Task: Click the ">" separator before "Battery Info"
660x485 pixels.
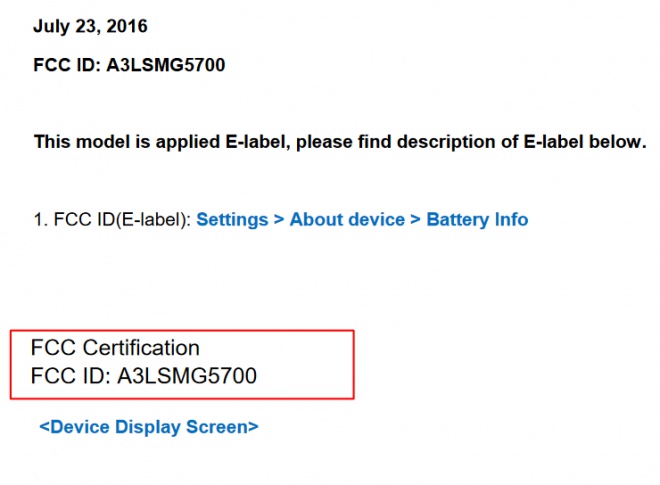Action: click(x=416, y=219)
